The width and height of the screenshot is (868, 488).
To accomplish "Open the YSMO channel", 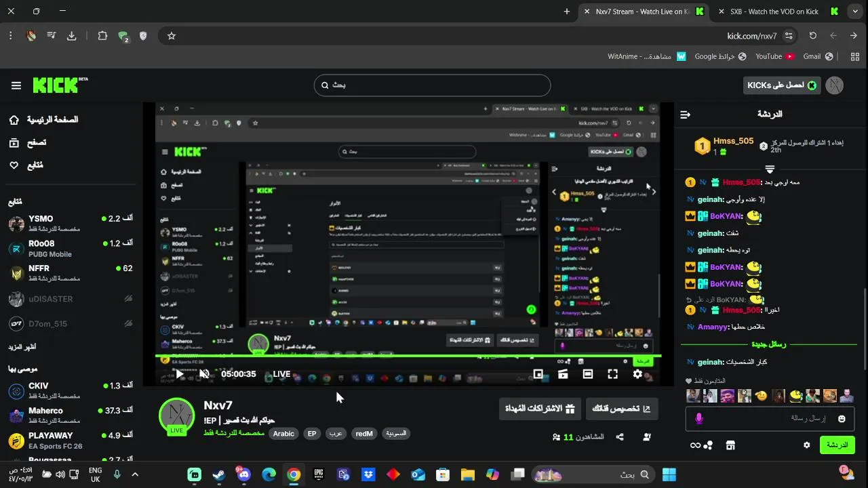I will pyautogui.click(x=71, y=223).
